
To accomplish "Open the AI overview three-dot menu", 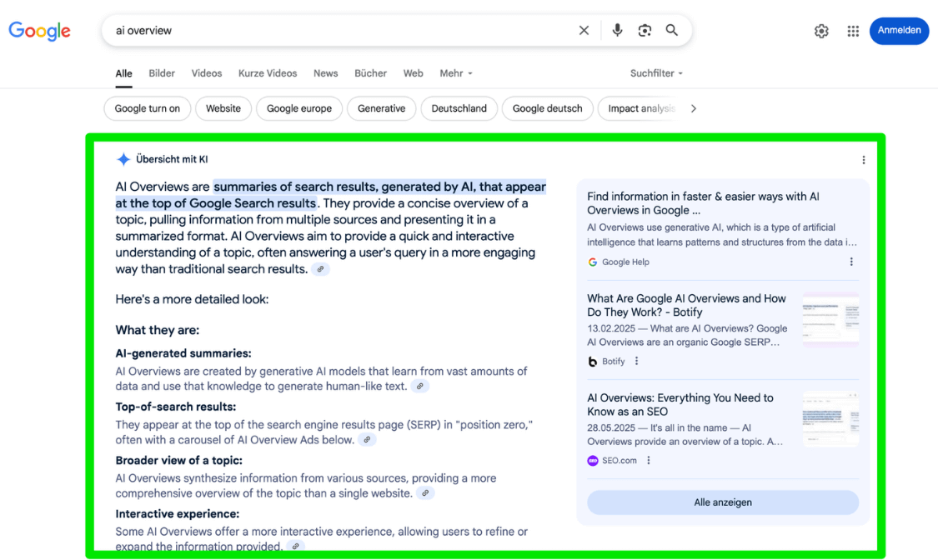I will pos(863,160).
